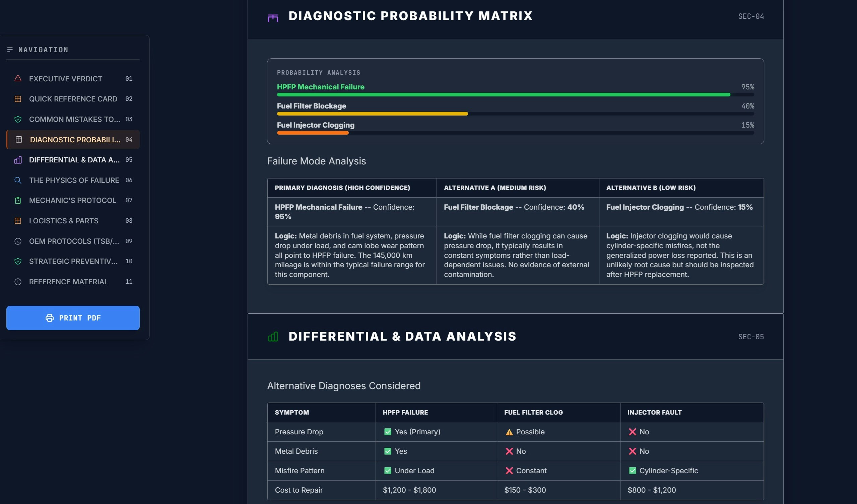
Task: Click green checkmark next to Yes (Primary)
Action: click(388, 432)
